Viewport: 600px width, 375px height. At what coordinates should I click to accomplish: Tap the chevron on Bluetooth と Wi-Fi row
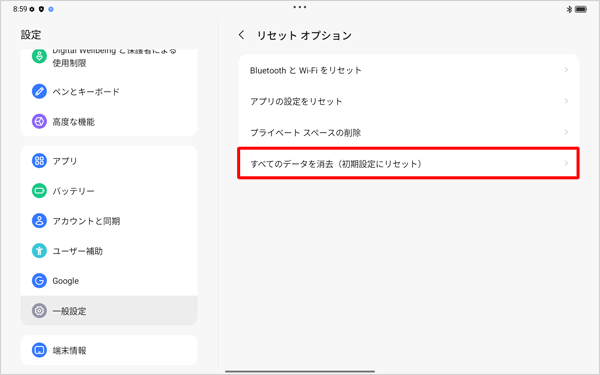pyautogui.click(x=566, y=70)
